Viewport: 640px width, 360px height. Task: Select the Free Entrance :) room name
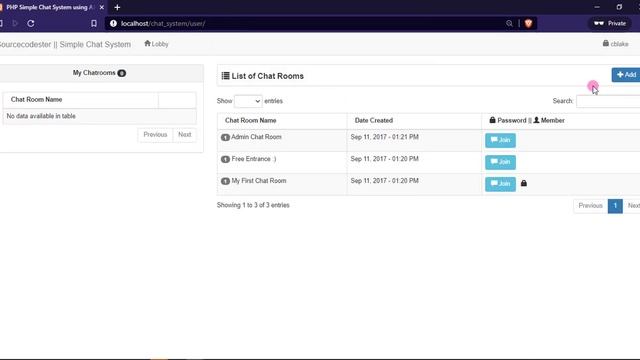point(254,159)
